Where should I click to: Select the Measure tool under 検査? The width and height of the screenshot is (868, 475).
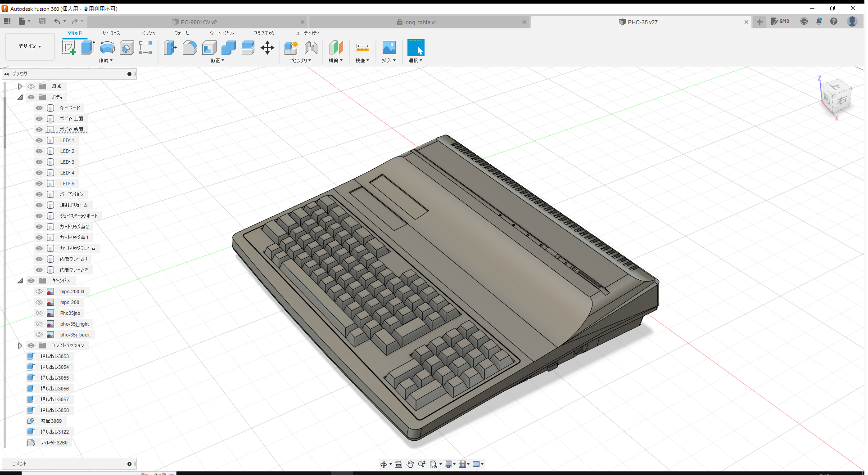[x=362, y=48]
